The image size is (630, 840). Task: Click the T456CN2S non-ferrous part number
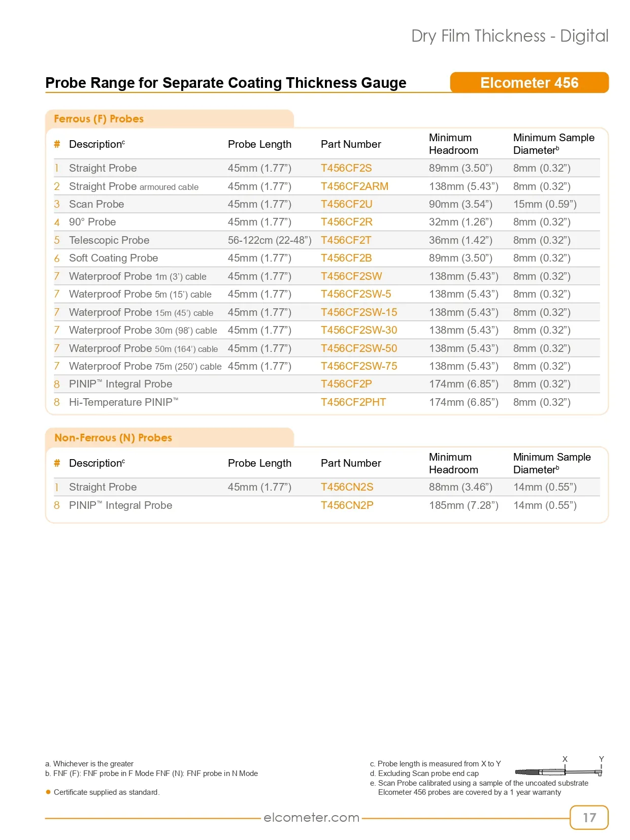click(347, 487)
